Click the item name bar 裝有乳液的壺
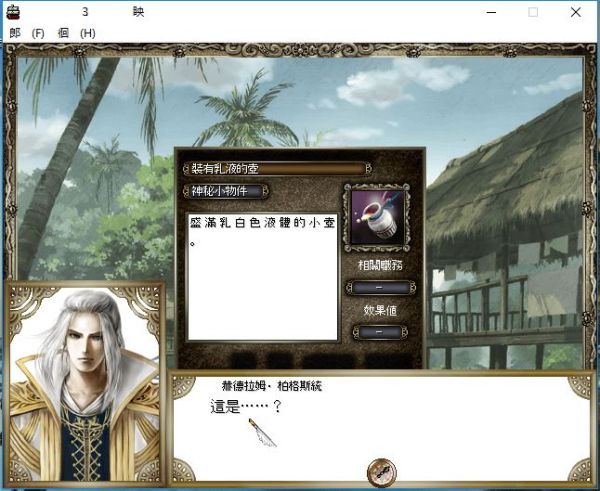Image resolution: width=600 pixels, height=491 pixels. pyautogui.click(x=277, y=168)
